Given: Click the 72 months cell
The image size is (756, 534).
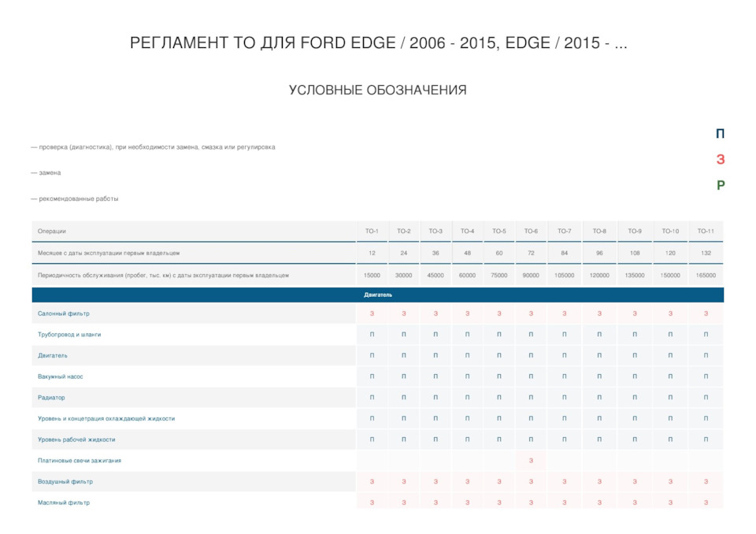Looking at the screenshot, I should pyautogui.click(x=531, y=253).
